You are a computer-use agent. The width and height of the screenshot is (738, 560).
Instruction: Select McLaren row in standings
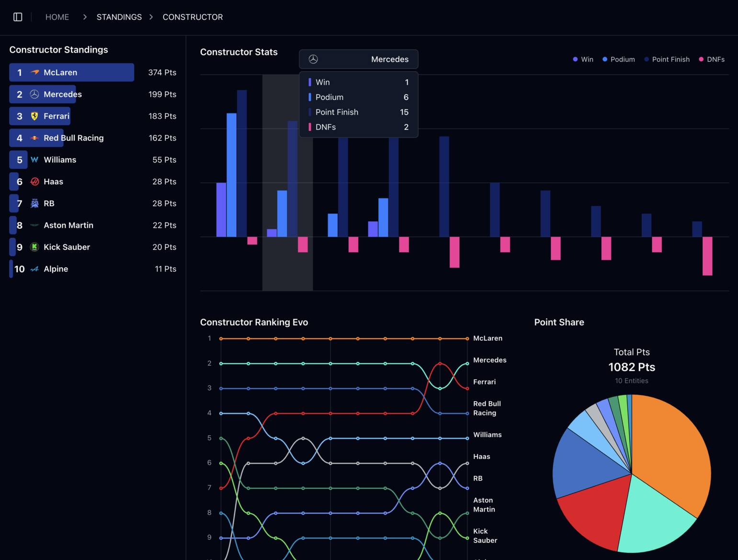pos(93,72)
